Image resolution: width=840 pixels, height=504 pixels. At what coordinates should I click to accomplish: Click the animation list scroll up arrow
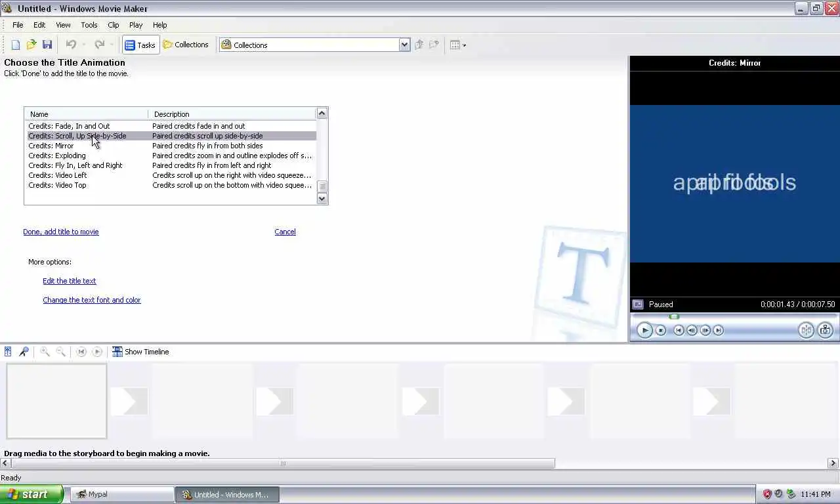(x=322, y=114)
